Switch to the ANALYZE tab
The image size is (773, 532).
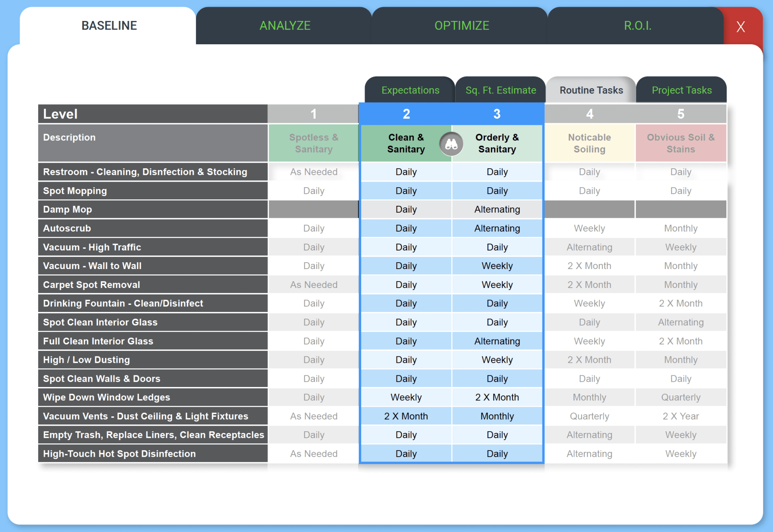285,26
